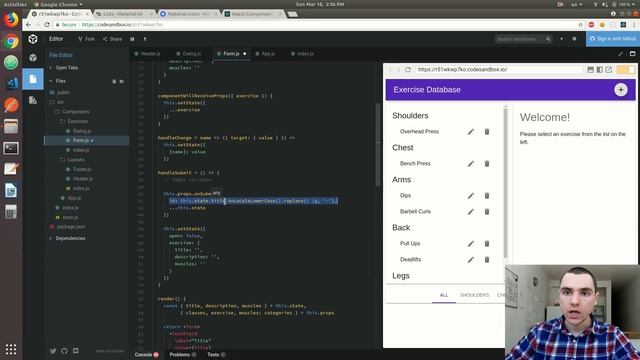This screenshot has width=640, height=360.
Task: Click the pencil icon above preview pane
Action: [x=620, y=54]
